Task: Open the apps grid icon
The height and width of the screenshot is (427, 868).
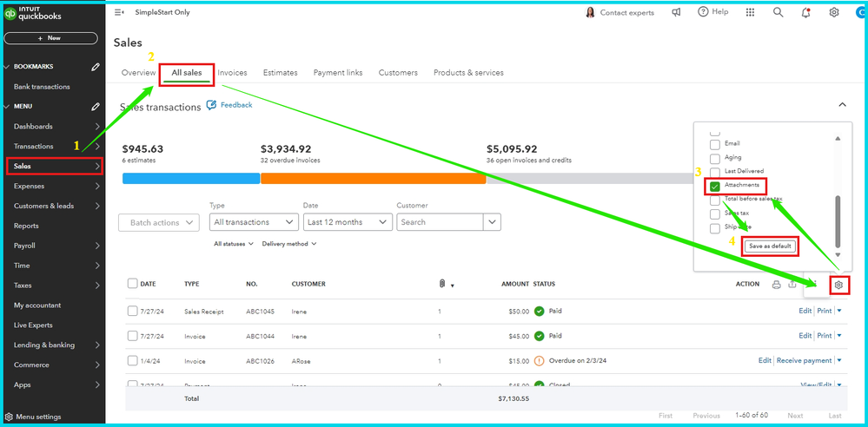Action: [x=750, y=12]
